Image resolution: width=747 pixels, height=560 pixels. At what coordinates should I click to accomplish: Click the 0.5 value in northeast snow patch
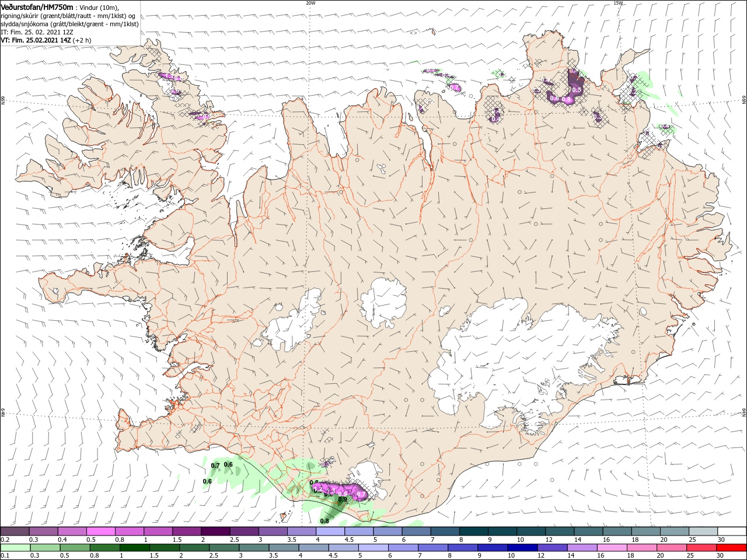pos(577,90)
